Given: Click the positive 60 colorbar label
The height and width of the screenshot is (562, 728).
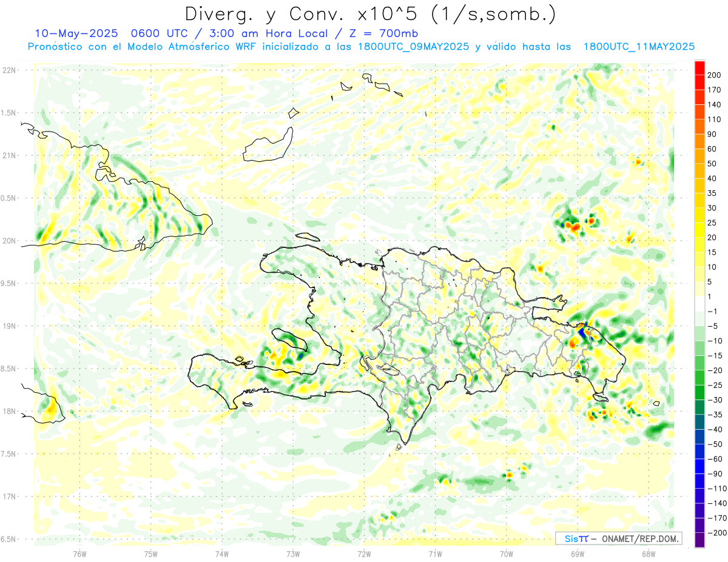Looking at the screenshot, I should point(712,149).
